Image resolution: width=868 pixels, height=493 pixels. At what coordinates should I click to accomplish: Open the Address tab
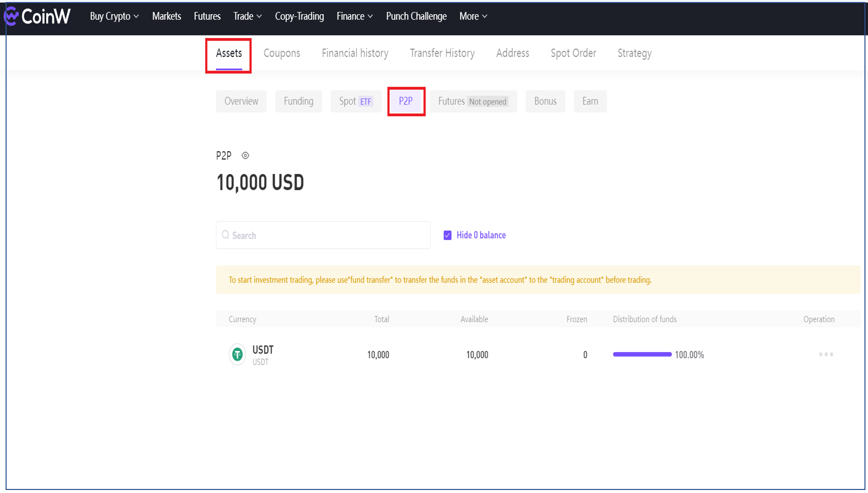pyautogui.click(x=513, y=53)
